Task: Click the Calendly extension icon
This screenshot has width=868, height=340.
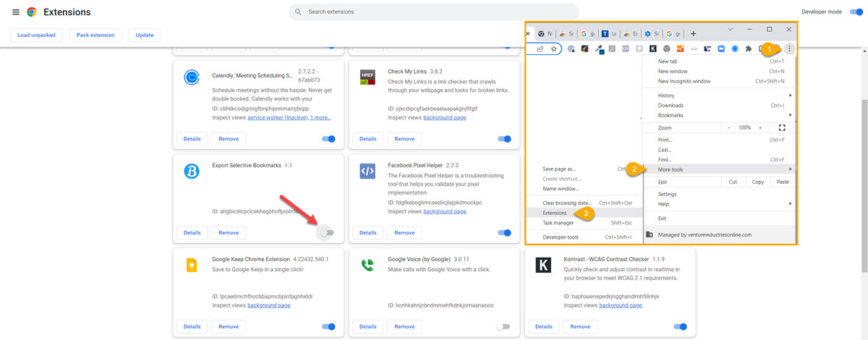Action: [192, 77]
